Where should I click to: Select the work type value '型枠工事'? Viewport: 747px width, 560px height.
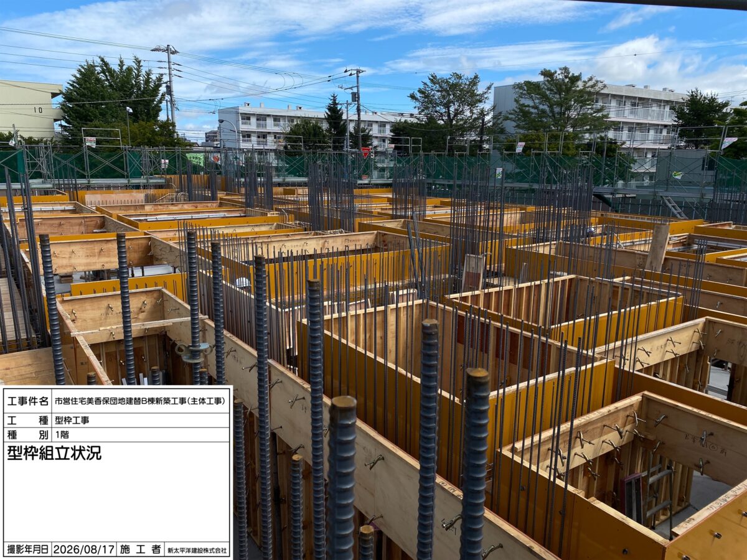[72, 420]
